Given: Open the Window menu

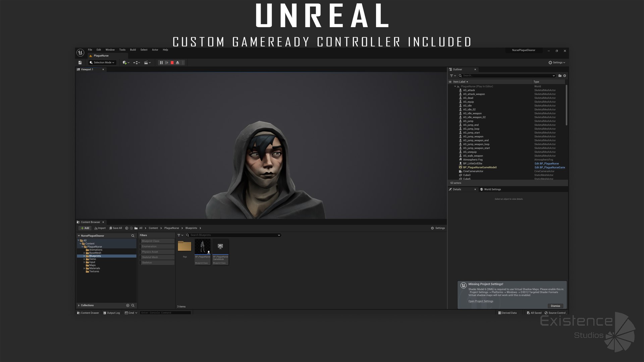Looking at the screenshot, I should 110,50.
